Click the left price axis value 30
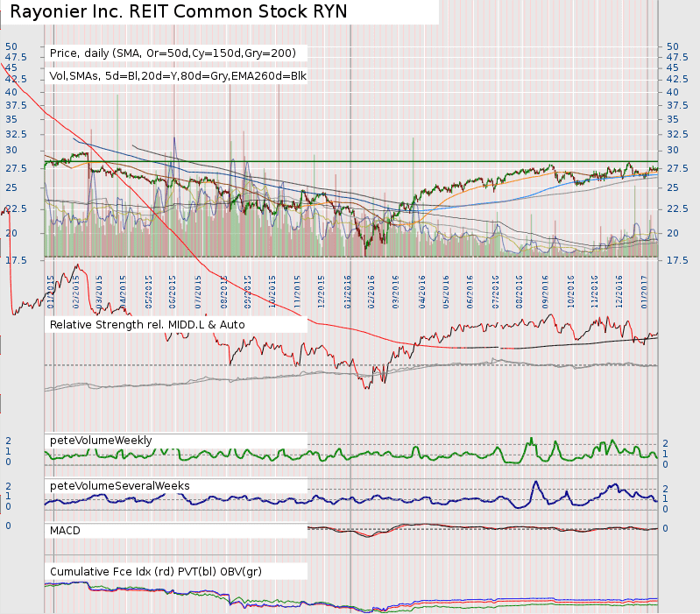 [11, 150]
